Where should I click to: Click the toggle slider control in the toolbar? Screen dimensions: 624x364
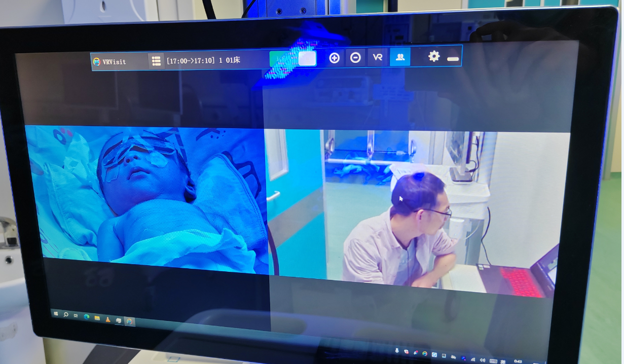tap(306, 57)
